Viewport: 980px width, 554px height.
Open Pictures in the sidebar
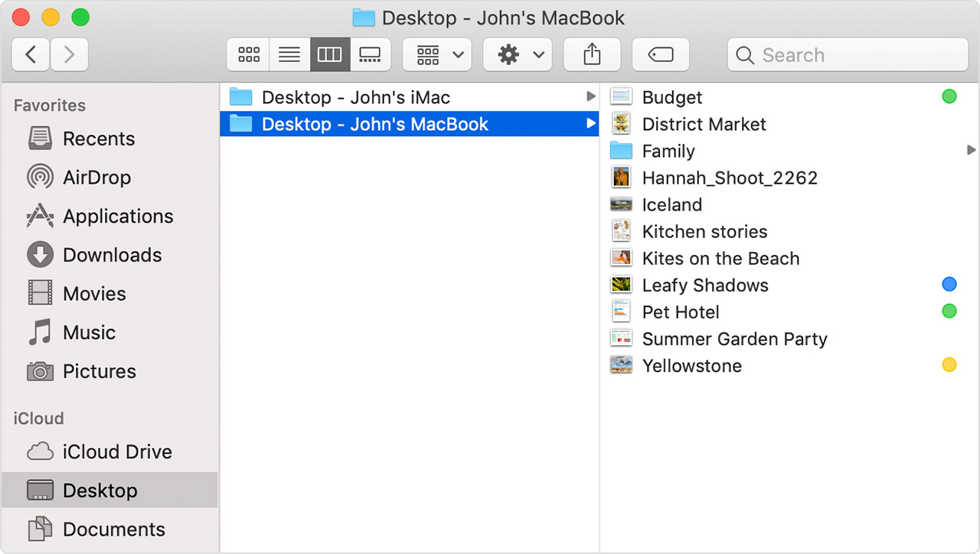point(109,371)
